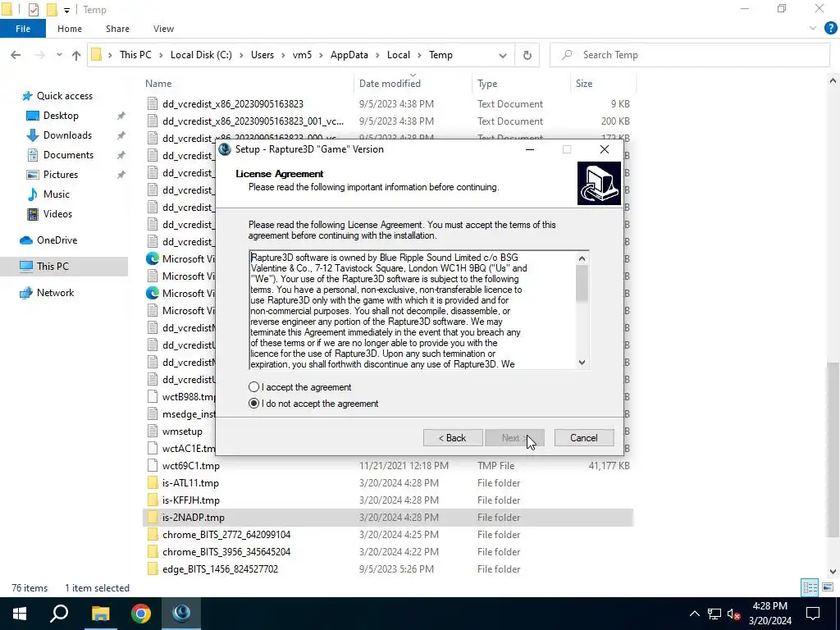840x630 pixels.
Task: Open File Explorer from taskbar
Action: (100, 614)
